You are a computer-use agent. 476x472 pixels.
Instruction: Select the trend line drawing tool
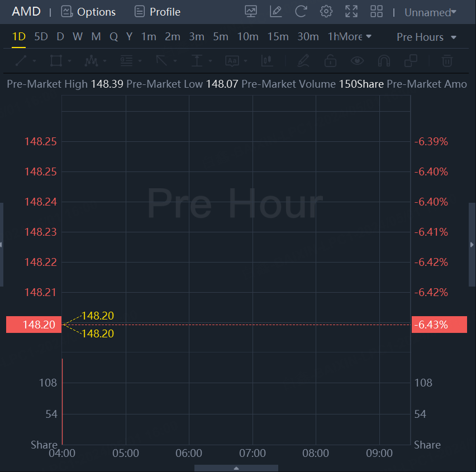(21, 60)
